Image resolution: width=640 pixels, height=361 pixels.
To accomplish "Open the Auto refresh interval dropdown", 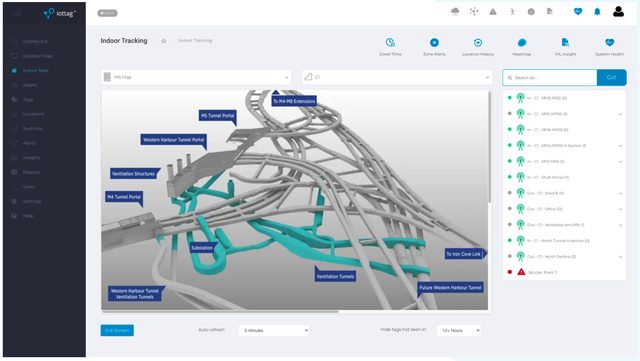I will tap(274, 330).
